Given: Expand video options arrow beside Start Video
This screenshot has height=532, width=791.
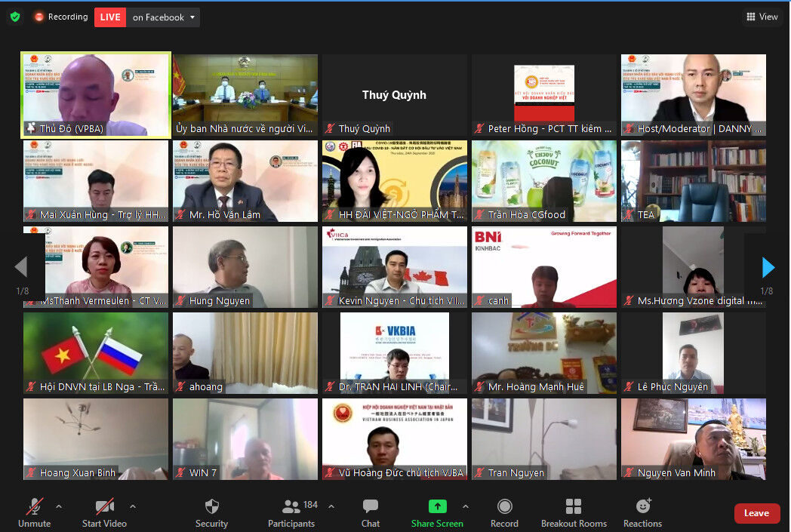Looking at the screenshot, I should click(x=133, y=506).
